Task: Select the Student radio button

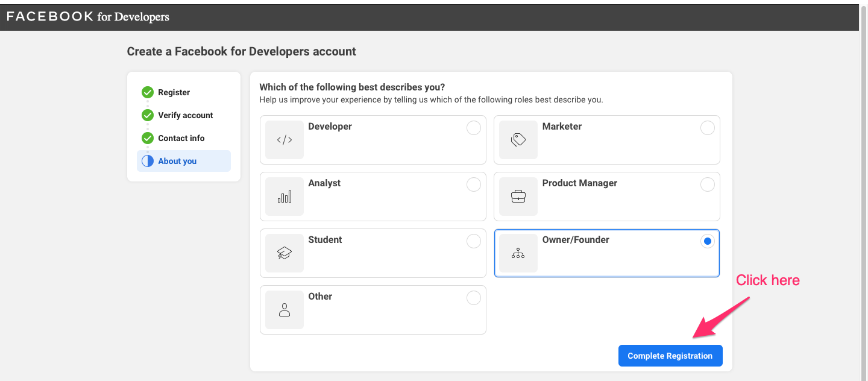Action: pos(474,241)
